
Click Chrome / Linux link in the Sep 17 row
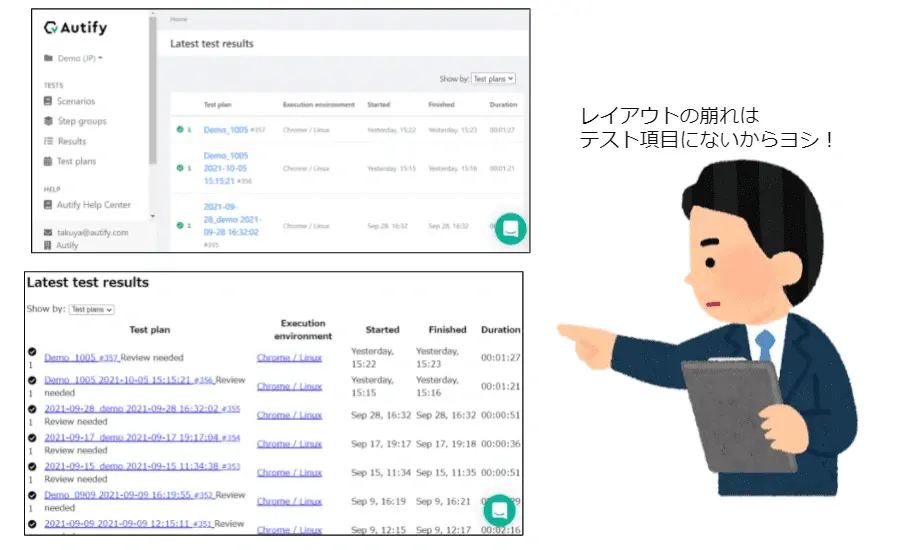290,444
